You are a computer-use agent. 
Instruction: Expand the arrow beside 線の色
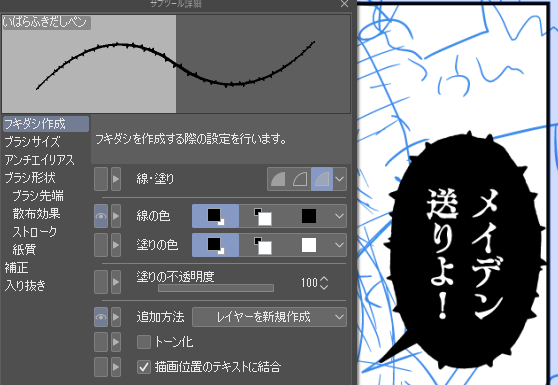[116, 216]
